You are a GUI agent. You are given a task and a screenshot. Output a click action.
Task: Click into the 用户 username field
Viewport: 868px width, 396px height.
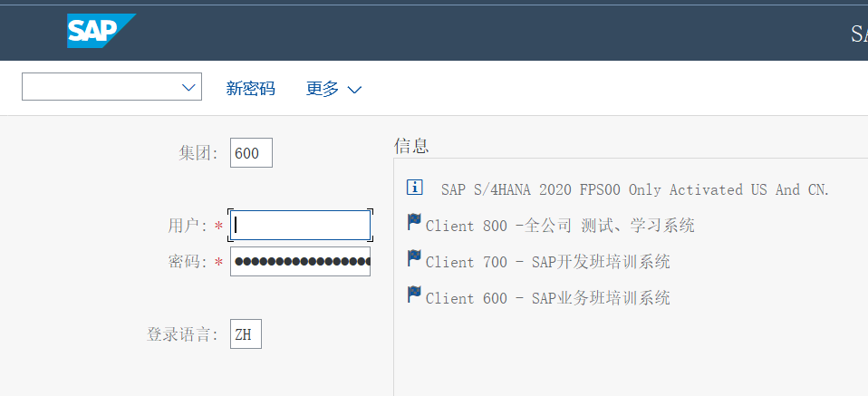(301, 226)
